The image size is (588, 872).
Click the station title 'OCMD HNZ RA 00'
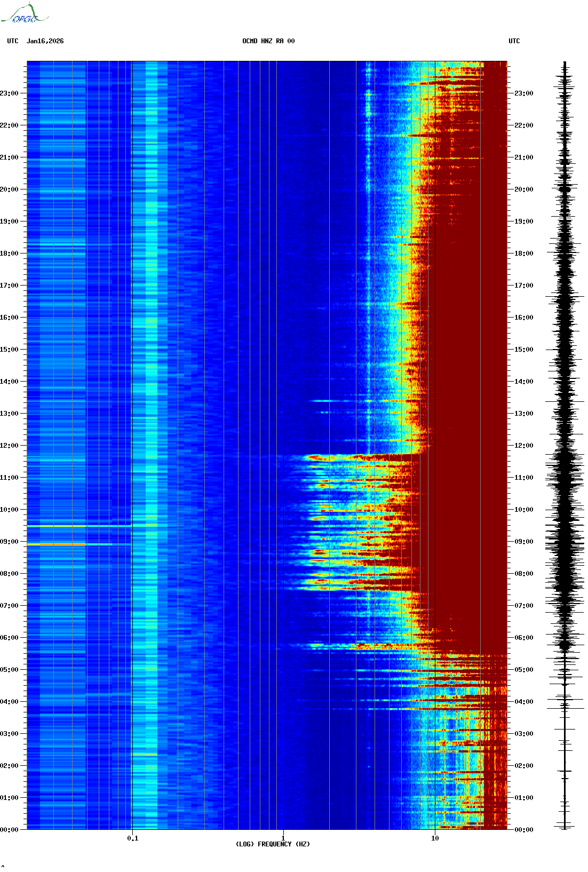click(x=268, y=41)
